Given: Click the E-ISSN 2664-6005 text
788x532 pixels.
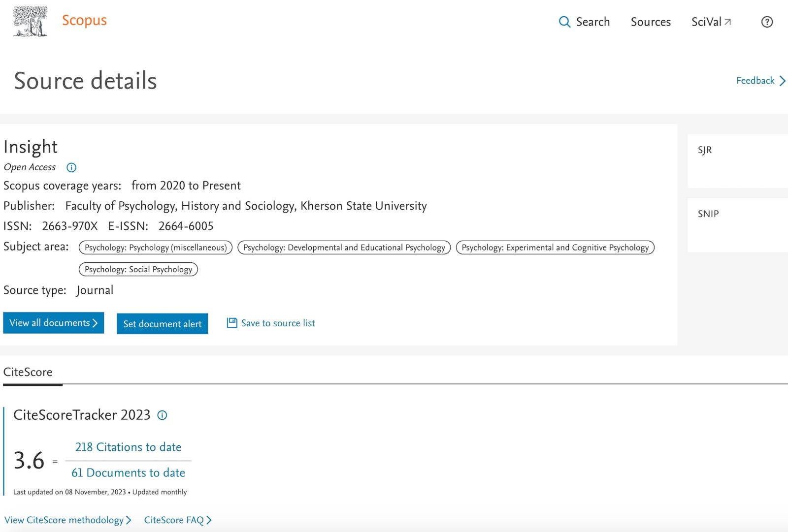Looking at the screenshot, I should click(186, 226).
